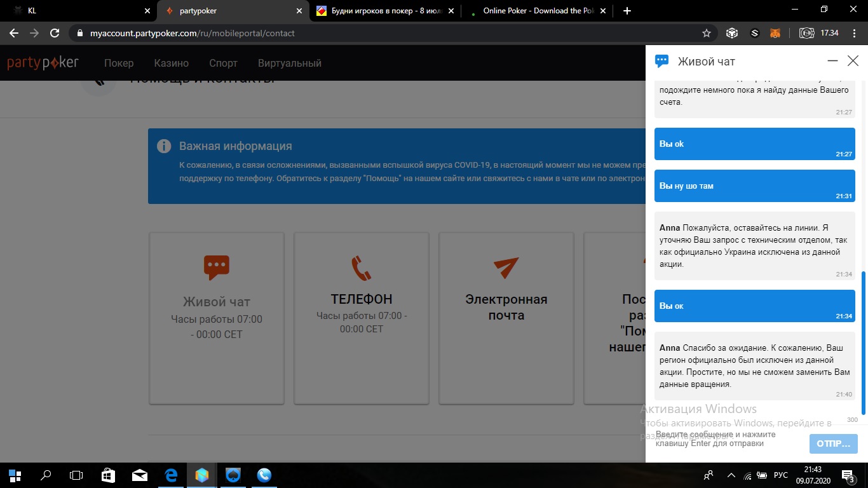Show hidden system tray icons chevron
The height and width of the screenshot is (488, 868).
tap(731, 475)
